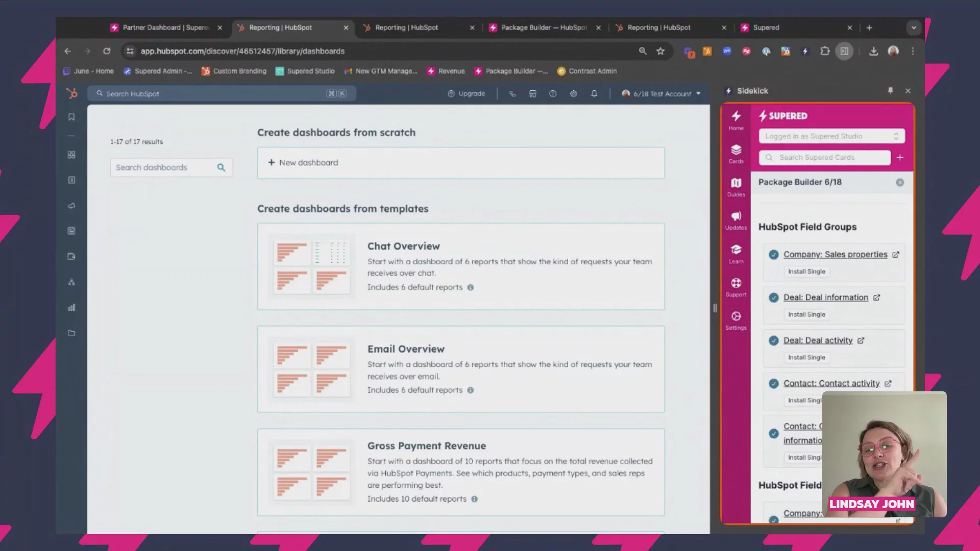
Task: Open the Company: Sales properties link
Action: pyautogui.click(x=835, y=255)
